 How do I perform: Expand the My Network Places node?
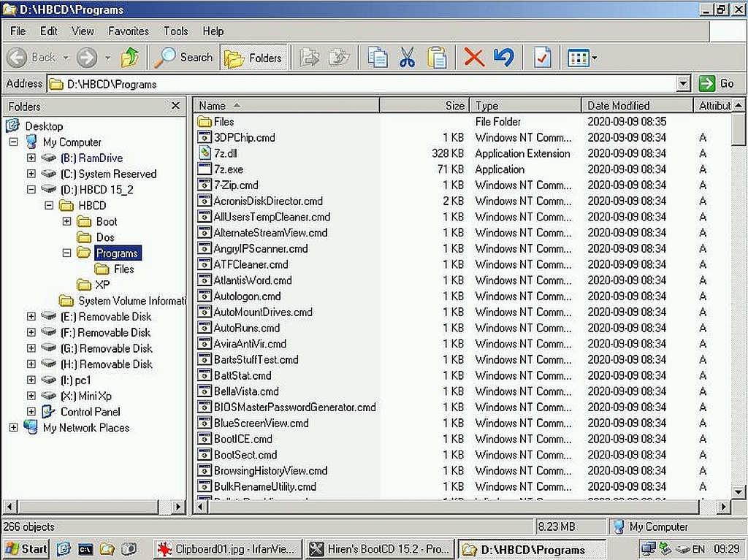[13, 427]
